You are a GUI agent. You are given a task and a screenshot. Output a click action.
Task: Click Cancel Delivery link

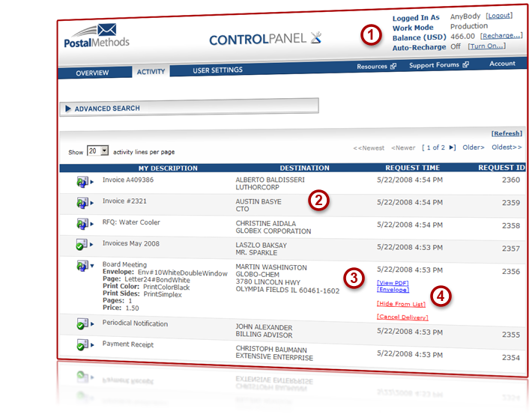[x=402, y=317]
